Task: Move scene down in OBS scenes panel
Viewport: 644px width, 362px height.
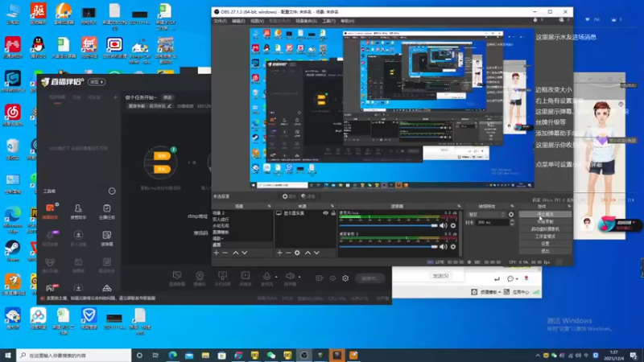Action: (x=245, y=253)
